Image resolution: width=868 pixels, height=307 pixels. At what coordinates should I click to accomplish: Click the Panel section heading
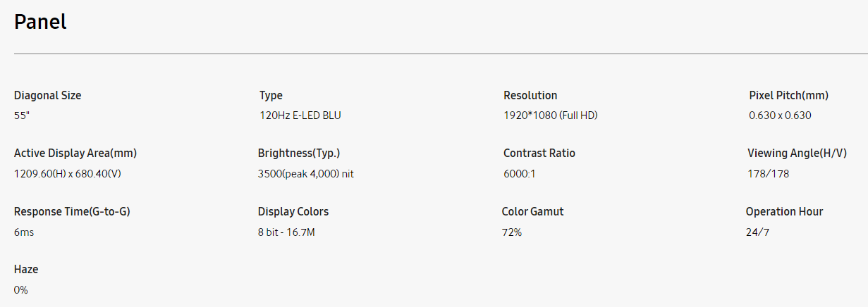[x=40, y=22]
